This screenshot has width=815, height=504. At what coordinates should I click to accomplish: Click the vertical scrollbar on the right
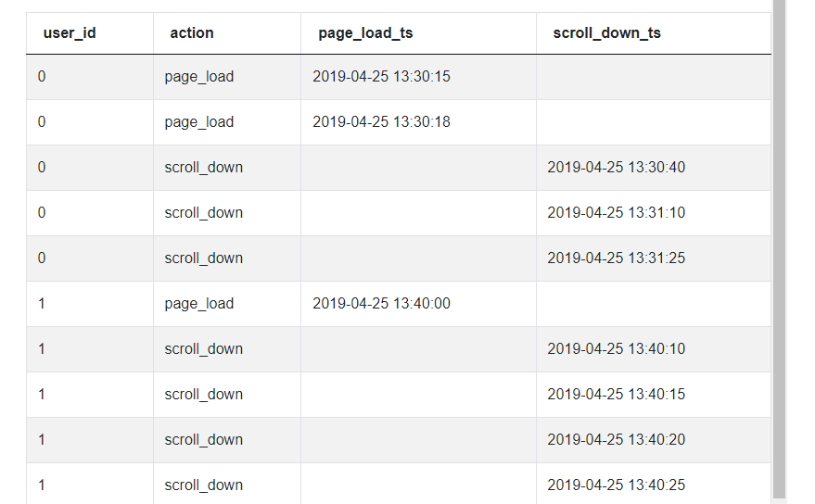click(779, 249)
